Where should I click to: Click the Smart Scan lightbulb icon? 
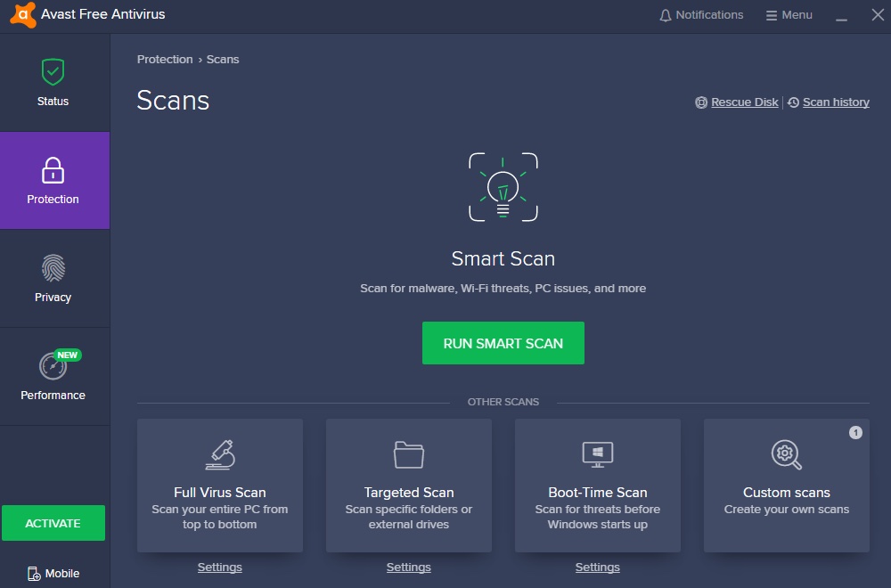tap(503, 187)
